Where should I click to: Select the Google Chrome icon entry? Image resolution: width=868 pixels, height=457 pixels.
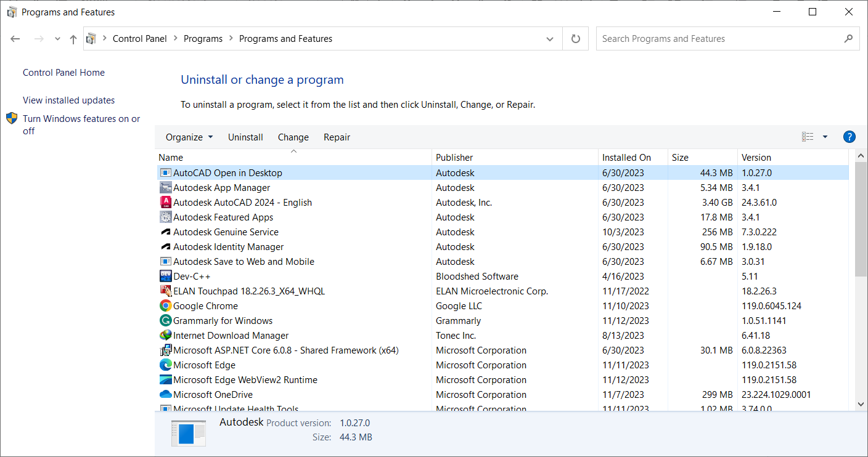tap(166, 305)
